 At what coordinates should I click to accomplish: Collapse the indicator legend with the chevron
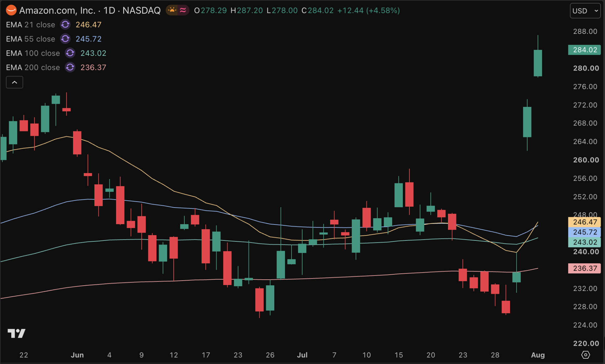14,82
